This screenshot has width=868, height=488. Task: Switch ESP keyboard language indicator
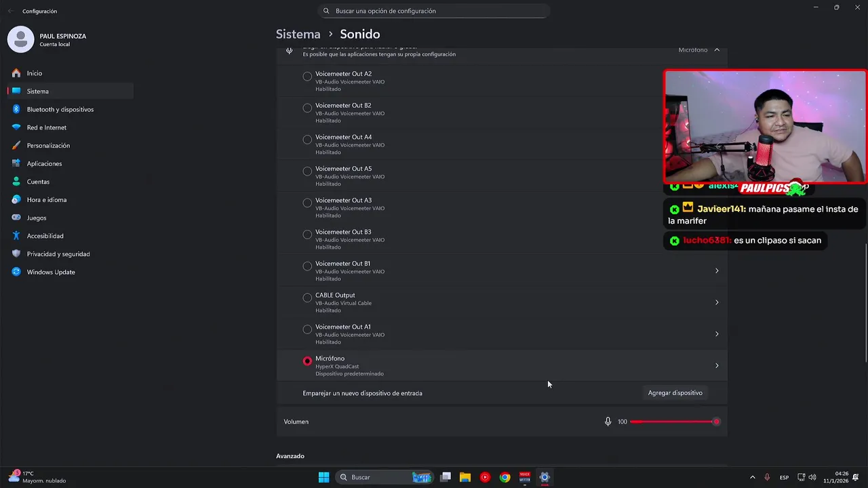click(x=784, y=477)
